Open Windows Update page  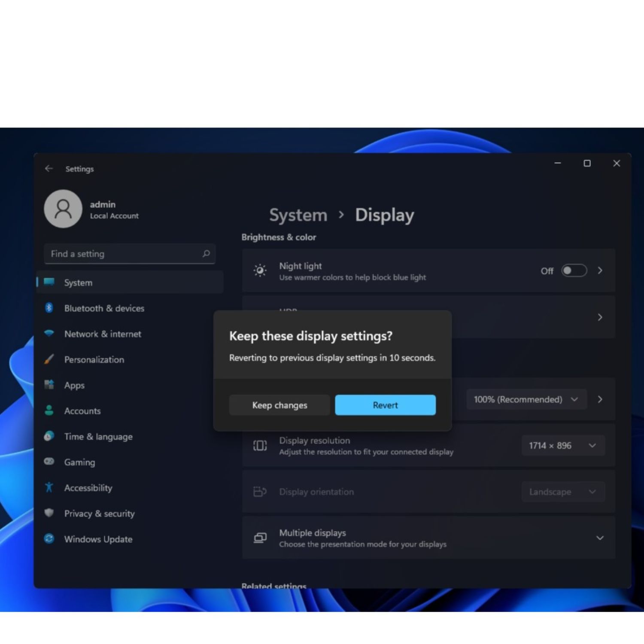click(x=98, y=539)
